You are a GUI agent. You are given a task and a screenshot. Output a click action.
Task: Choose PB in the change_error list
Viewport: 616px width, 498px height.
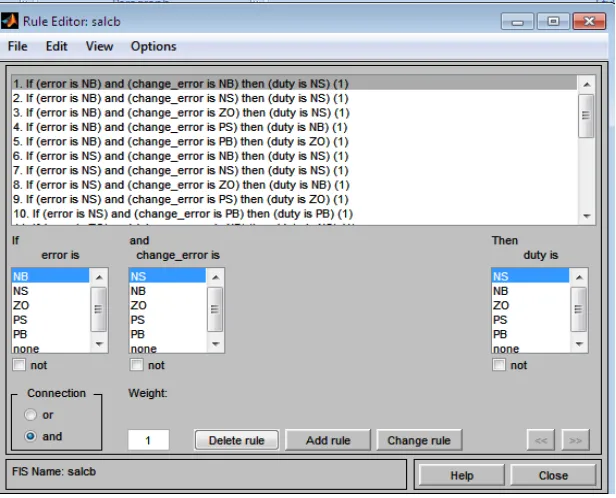click(x=167, y=334)
